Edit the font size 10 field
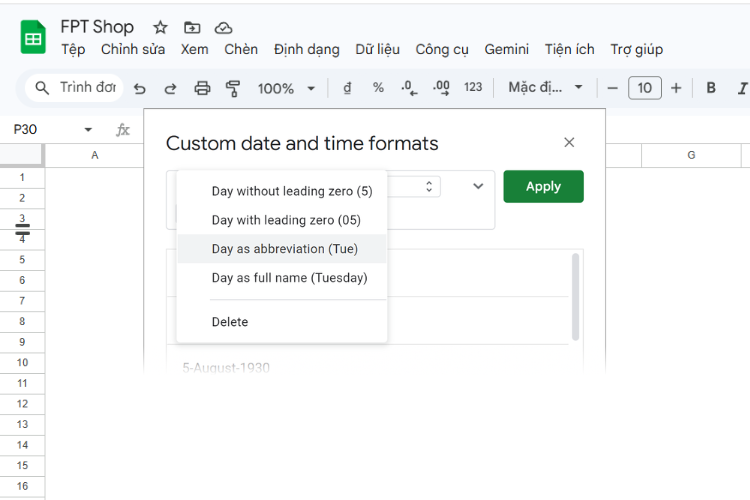Screen dimensions: 750x500 (x=645, y=88)
